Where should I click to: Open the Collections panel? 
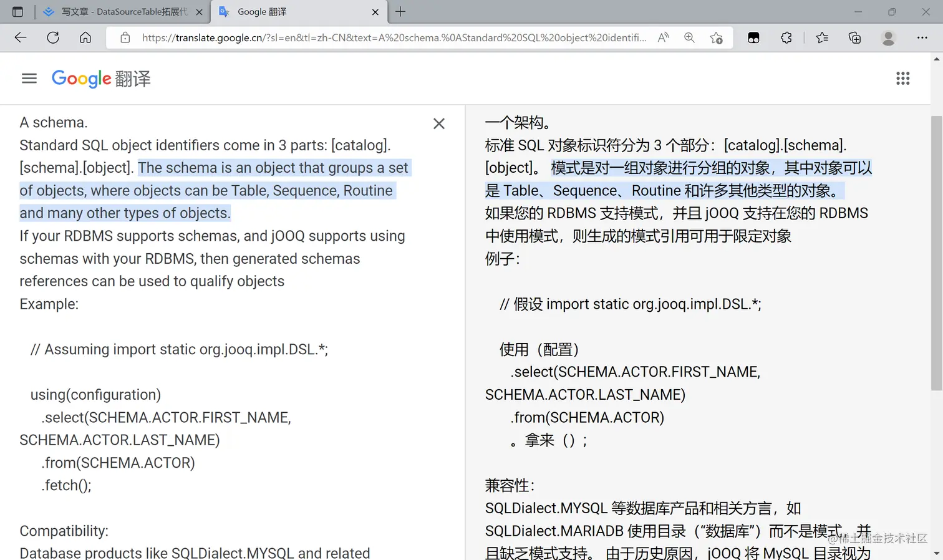coord(854,37)
